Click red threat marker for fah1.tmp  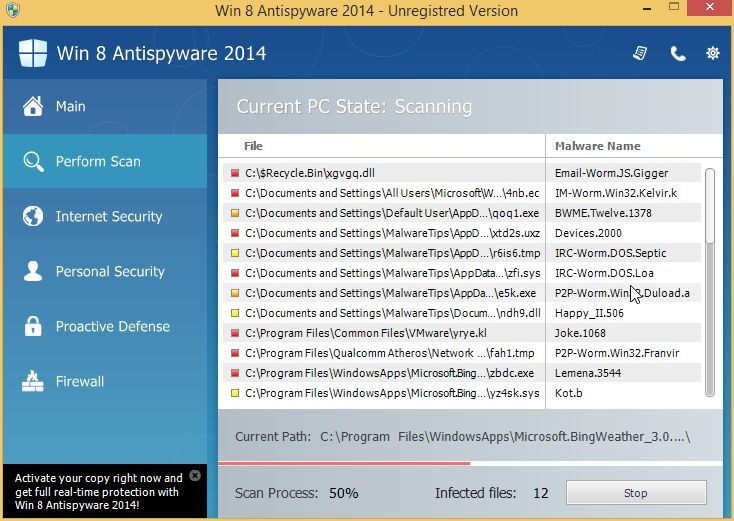click(235, 353)
